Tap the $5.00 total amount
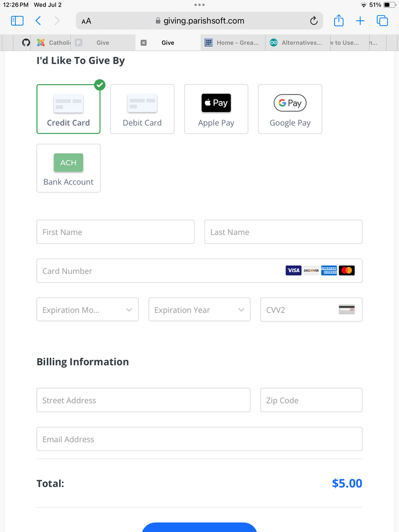The width and height of the screenshot is (399, 532). (347, 483)
